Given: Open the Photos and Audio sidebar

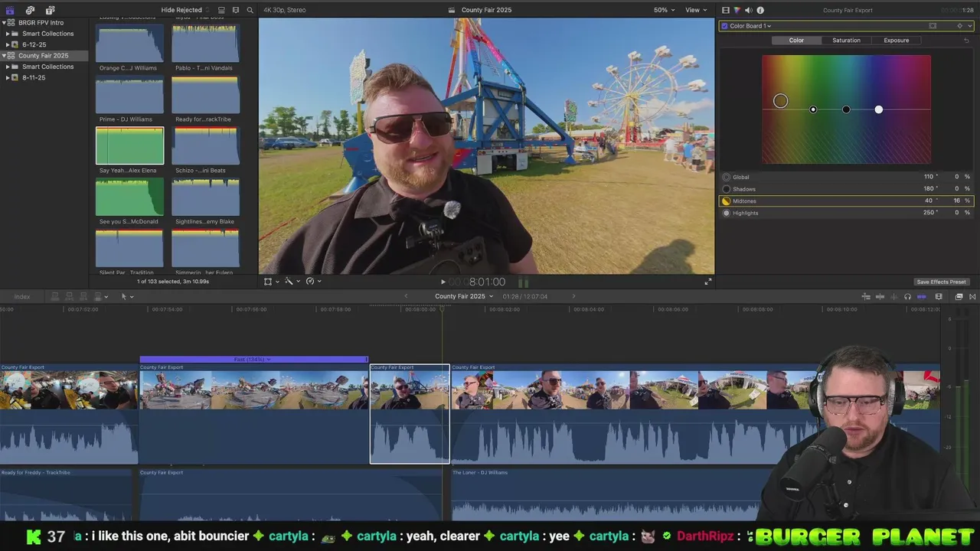Looking at the screenshot, I should [x=30, y=10].
